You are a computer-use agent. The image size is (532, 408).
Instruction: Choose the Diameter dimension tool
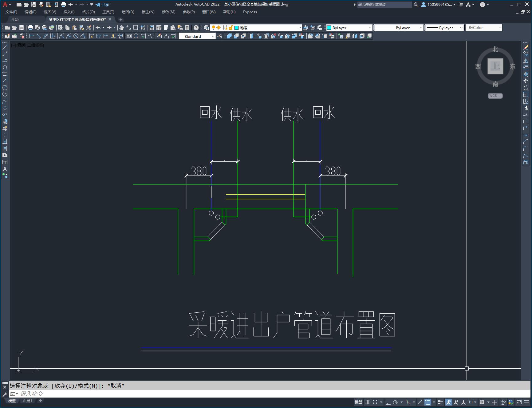coord(76,36)
